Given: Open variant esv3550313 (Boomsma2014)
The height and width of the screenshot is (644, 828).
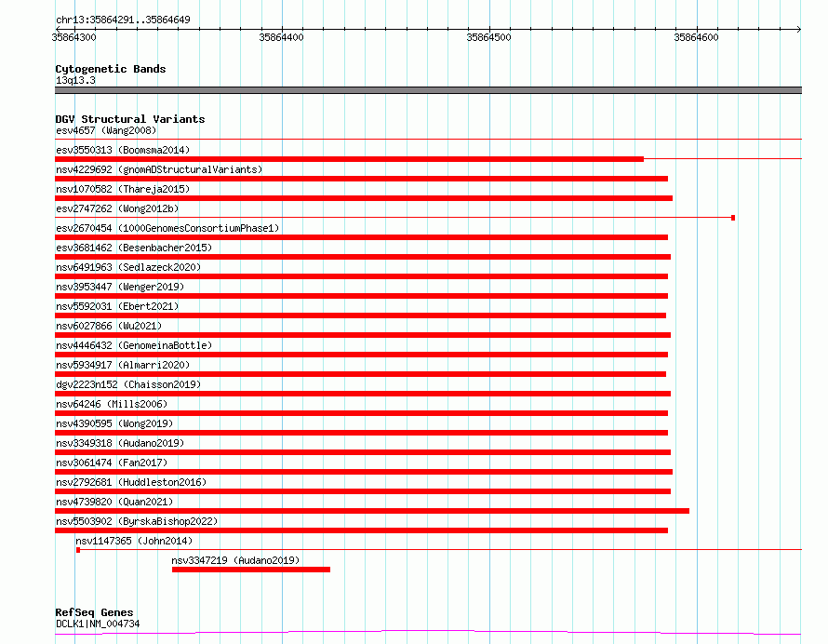Looking at the screenshot, I should click(123, 150).
